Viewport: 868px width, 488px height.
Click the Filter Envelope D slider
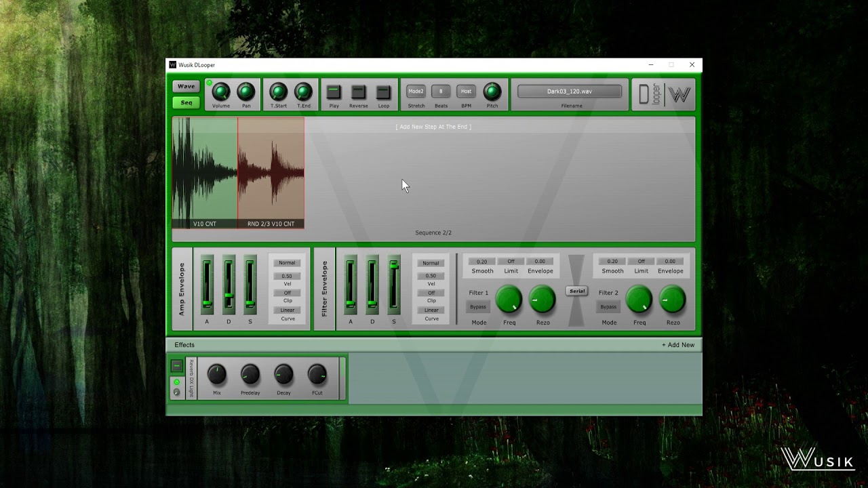[x=372, y=285]
